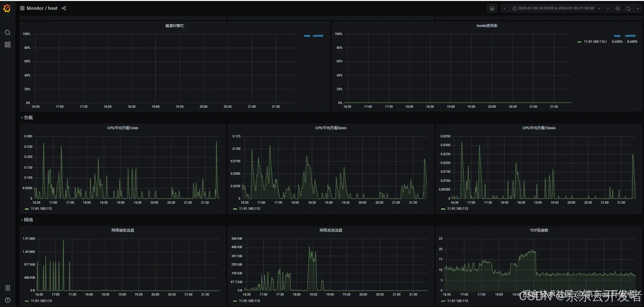
Task: Click the sign-in icon in sidebar
Action: 7,288
